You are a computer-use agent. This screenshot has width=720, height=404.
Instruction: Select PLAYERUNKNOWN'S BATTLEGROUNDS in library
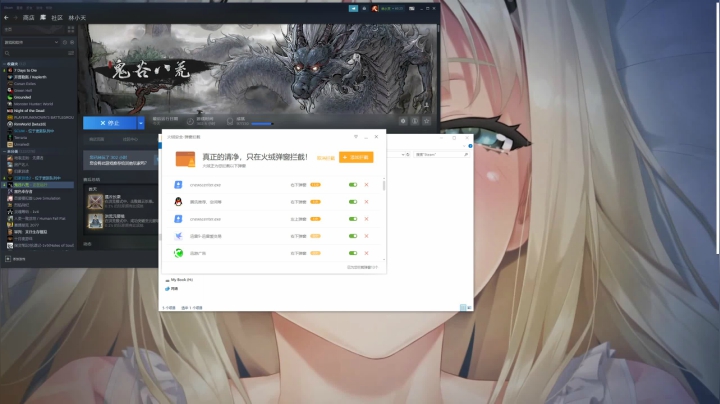tap(44, 118)
